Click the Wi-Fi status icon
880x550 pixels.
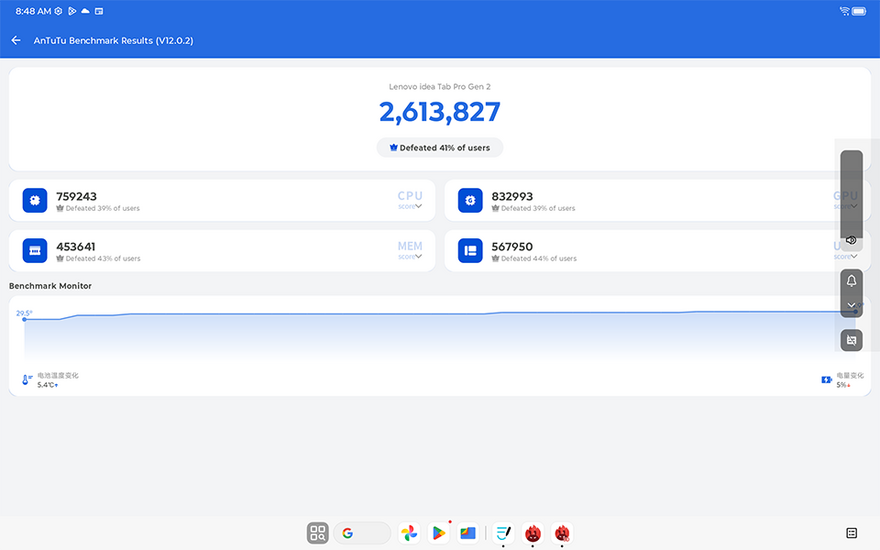[x=845, y=11]
